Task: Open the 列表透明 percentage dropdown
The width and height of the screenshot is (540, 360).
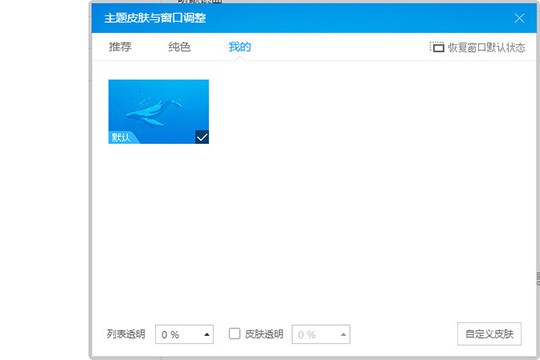Action: 184,334
